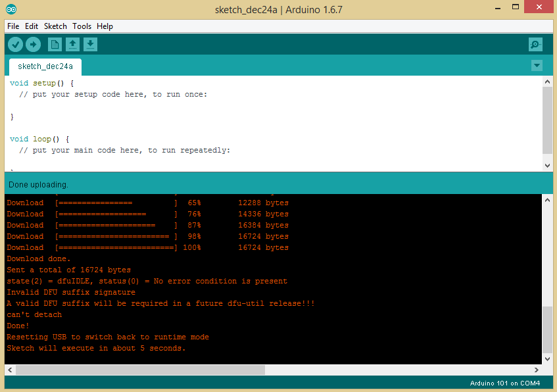This screenshot has width=557, height=392.
Task: Open a sketch with the up-arrow icon
Action: 72,45
